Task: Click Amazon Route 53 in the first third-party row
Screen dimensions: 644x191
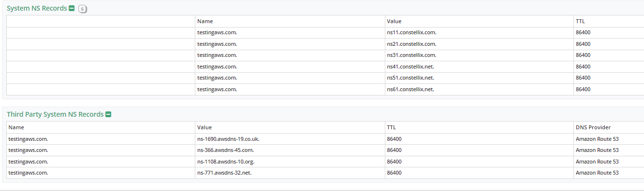Action: [x=597, y=139]
